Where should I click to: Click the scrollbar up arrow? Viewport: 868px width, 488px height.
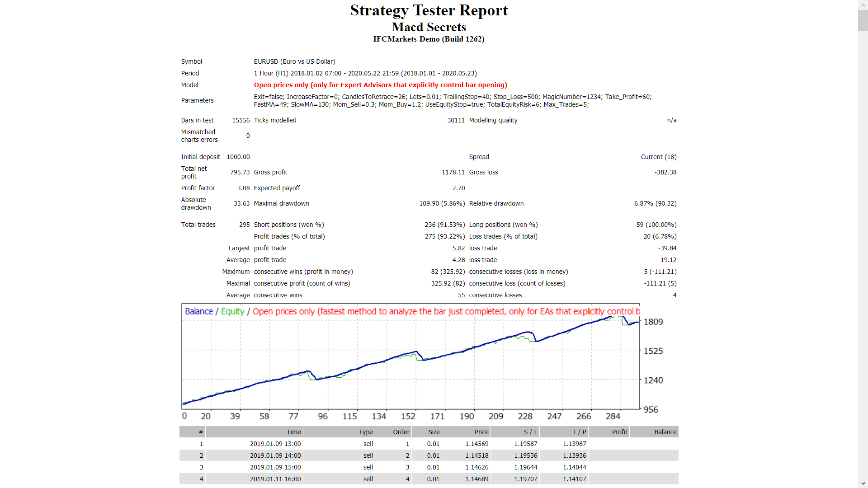(863, 4)
